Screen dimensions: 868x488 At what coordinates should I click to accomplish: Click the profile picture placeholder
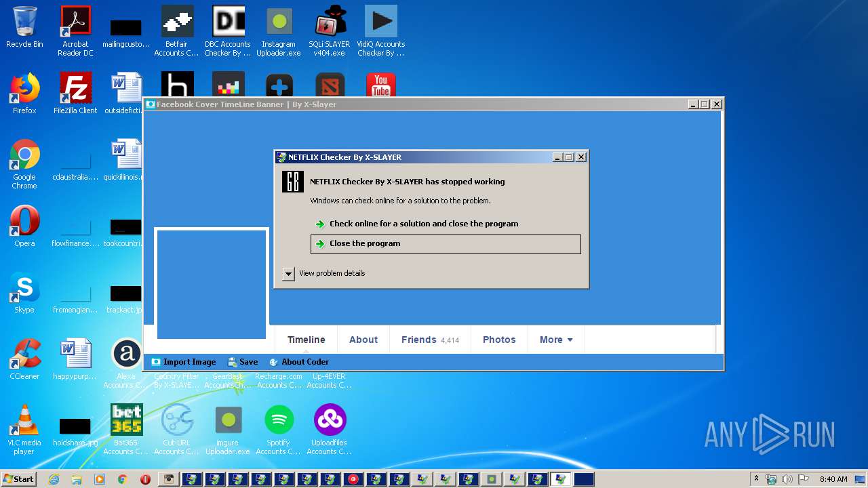[x=212, y=283]
